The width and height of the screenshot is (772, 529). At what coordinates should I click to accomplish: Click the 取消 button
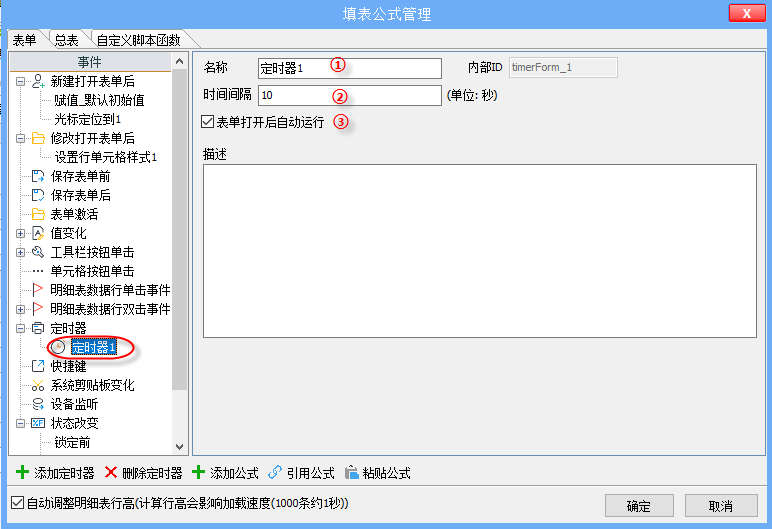[x=721, y=506]
